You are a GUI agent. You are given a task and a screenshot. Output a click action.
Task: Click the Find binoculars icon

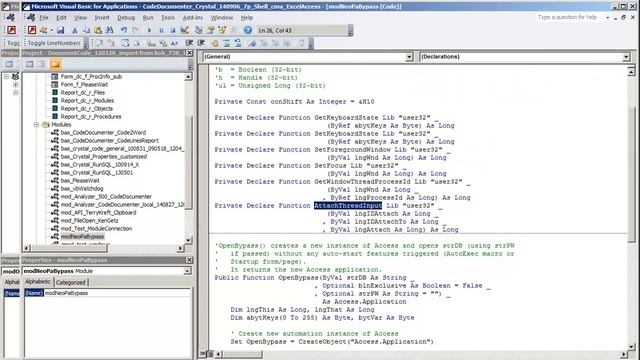[x=109, y=30]
